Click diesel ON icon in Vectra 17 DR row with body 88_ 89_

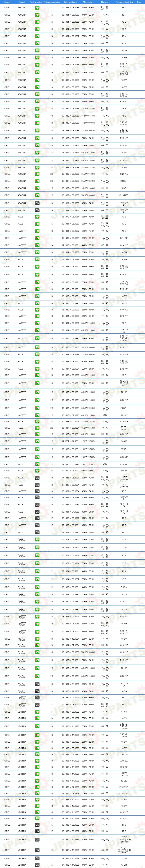(x=37, y=865)
